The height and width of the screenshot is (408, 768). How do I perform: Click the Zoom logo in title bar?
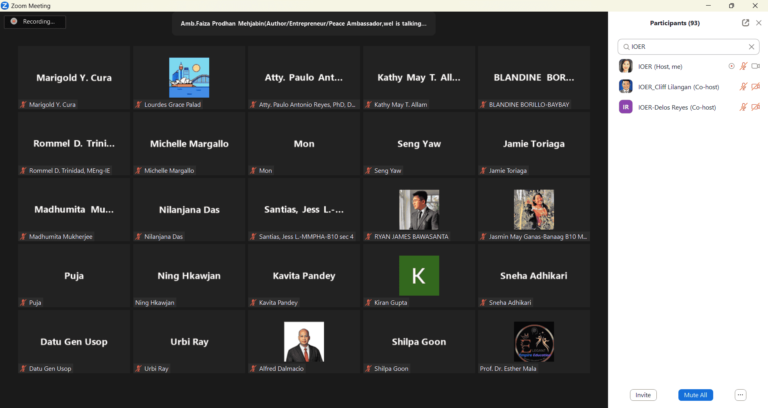[x=6, y=5]
